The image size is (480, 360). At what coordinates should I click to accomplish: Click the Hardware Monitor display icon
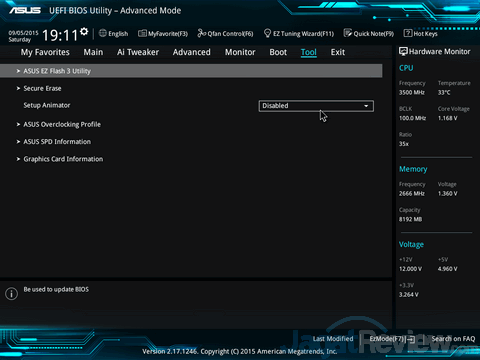point(403,51)
